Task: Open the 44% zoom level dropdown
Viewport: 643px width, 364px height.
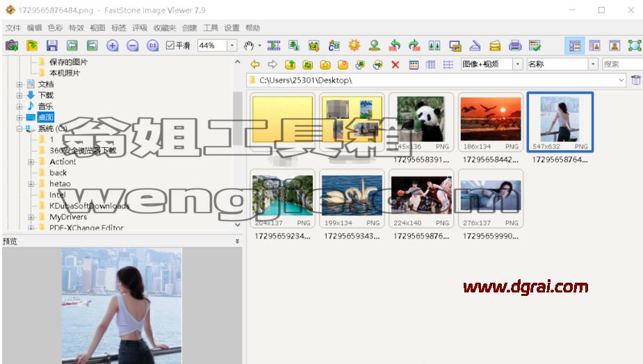Action: [232, 45]
